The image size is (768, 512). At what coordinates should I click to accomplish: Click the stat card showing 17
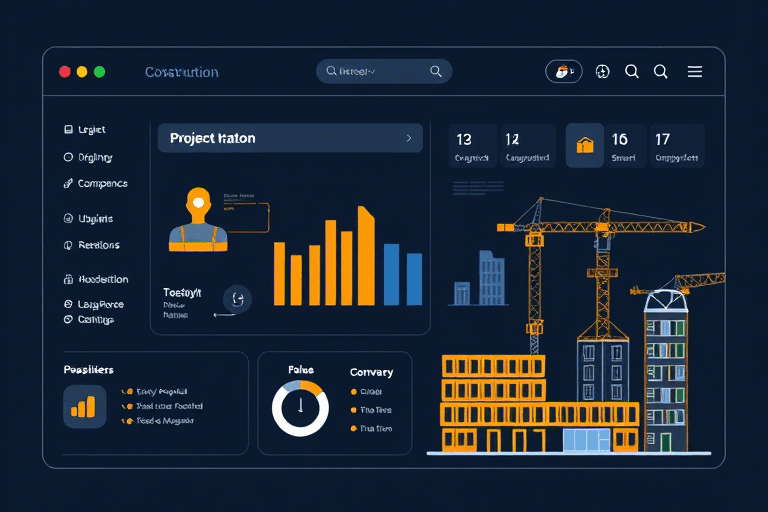click(x=677, y=146)
